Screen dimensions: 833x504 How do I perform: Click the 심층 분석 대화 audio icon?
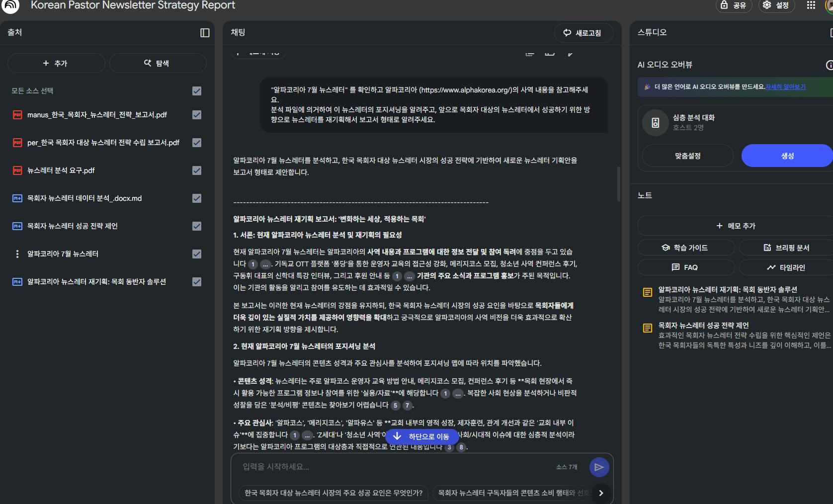655,123
